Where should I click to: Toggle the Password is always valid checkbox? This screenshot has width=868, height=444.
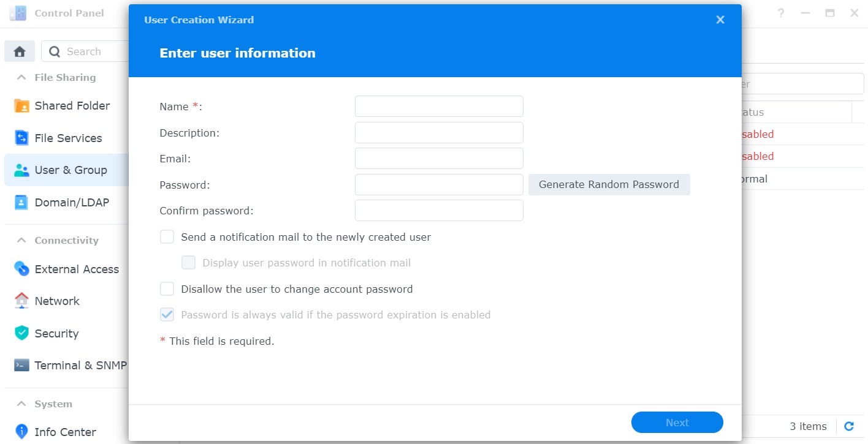tap(167, 315)
